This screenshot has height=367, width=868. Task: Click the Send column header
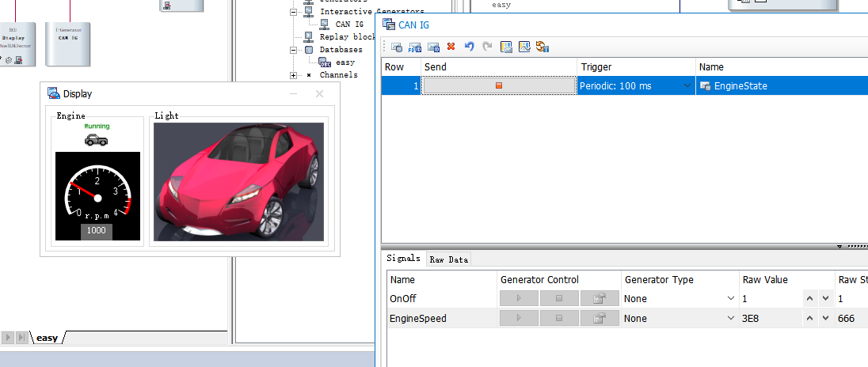[x=499, y=67]
